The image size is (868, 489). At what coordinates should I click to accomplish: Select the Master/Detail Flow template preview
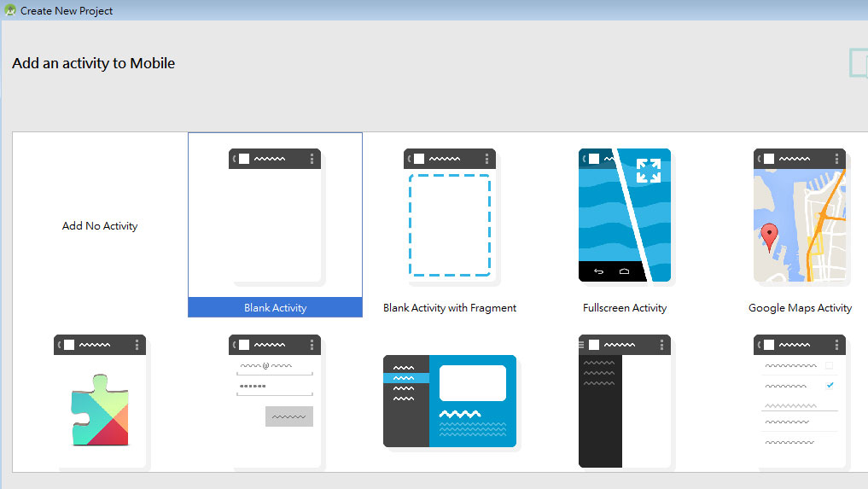tap(450, 401)
